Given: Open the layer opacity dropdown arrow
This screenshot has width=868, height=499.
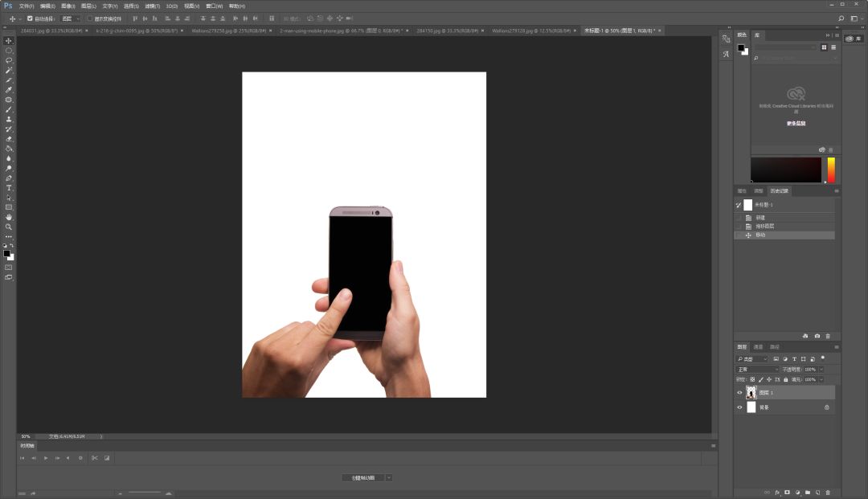Looking at the screenshot, I should (821, 369).
